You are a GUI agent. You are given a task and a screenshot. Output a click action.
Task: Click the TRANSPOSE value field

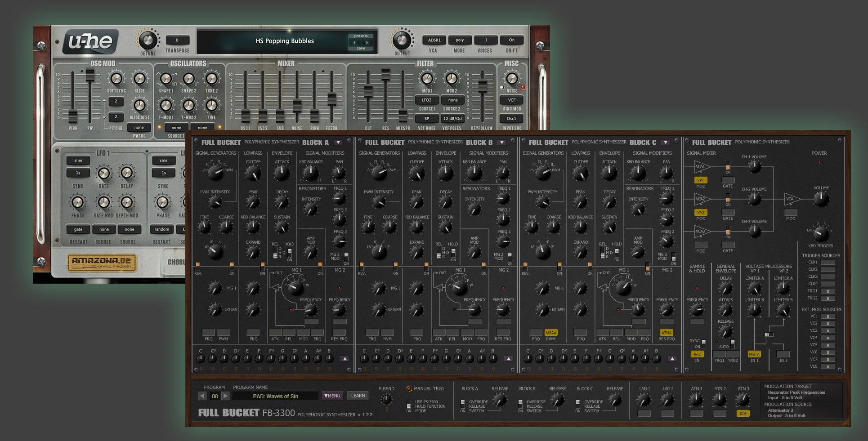[x=177, y=40]
